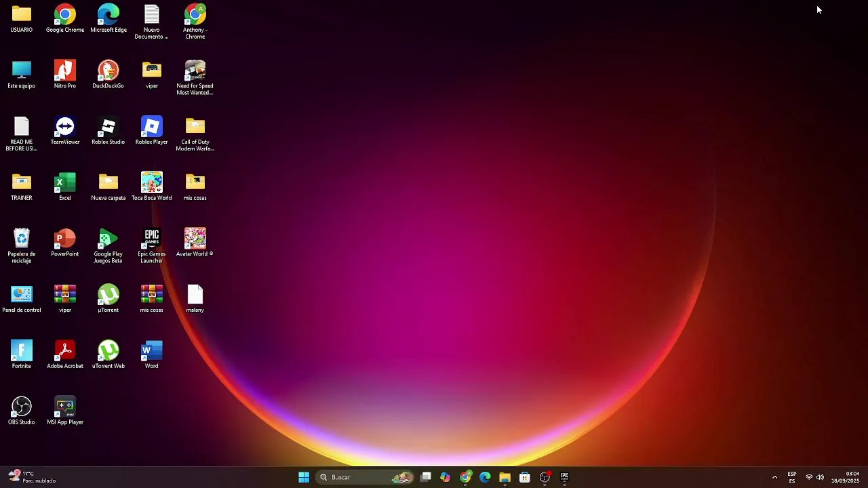The height and width of the screenshot is (488, 868).
Task: Open the ESP ES language selector
Action: (792, 477)
